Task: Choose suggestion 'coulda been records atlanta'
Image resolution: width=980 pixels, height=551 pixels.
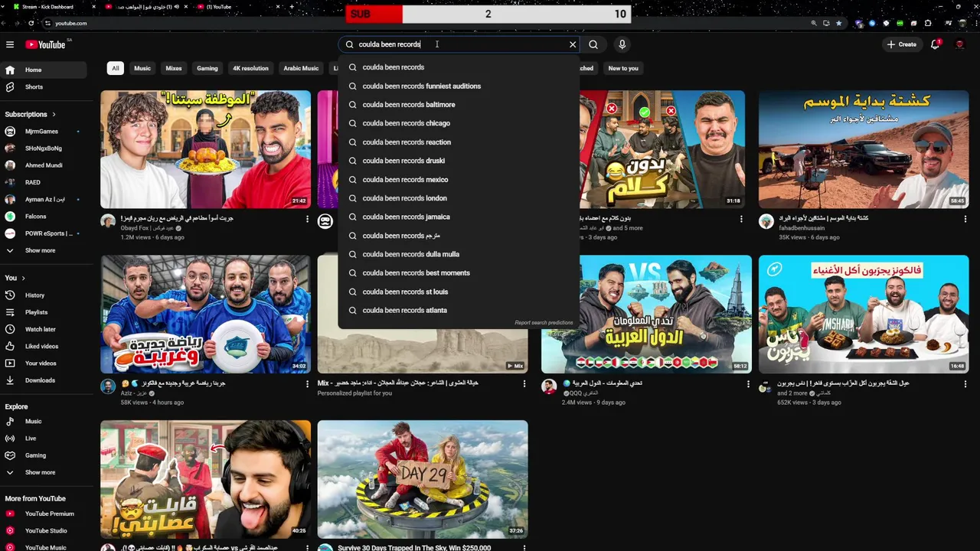Action: [458, 310]
